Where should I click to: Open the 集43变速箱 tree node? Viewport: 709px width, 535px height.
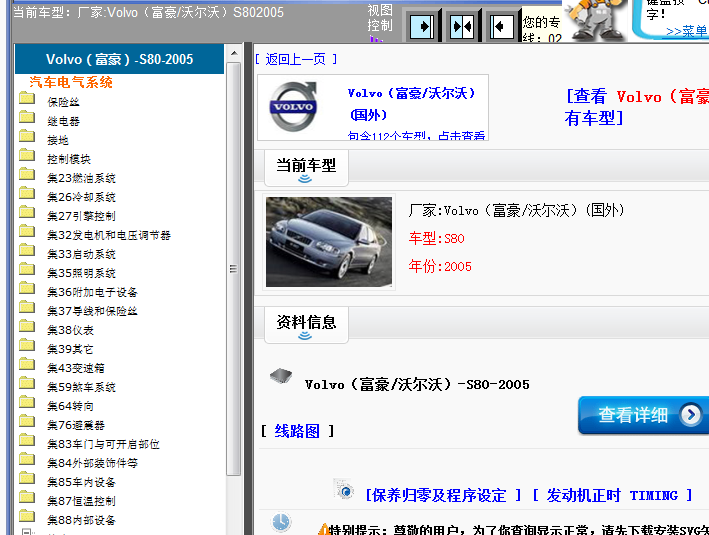coord(75,368)
